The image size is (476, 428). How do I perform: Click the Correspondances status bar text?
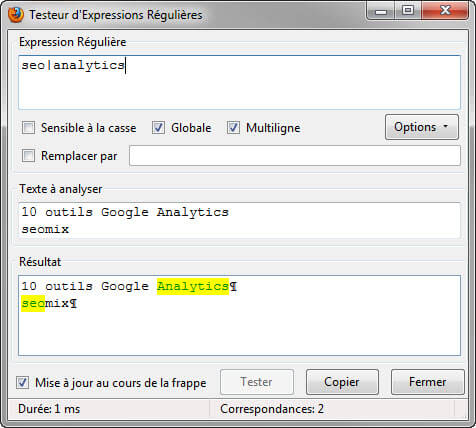(272, 409)
